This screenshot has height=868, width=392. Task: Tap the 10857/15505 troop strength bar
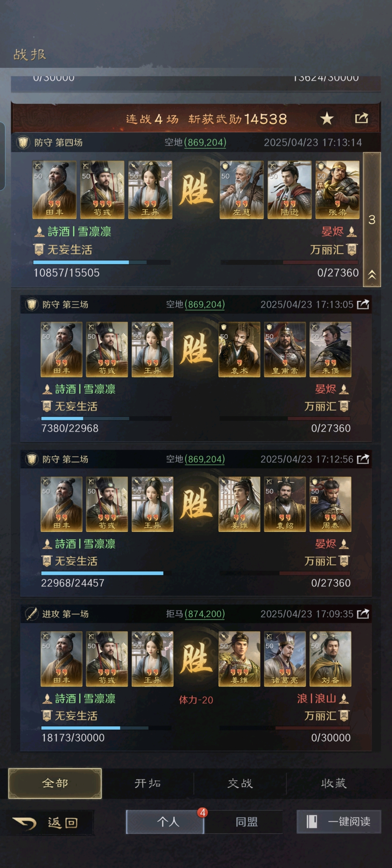tap(101, 262)
